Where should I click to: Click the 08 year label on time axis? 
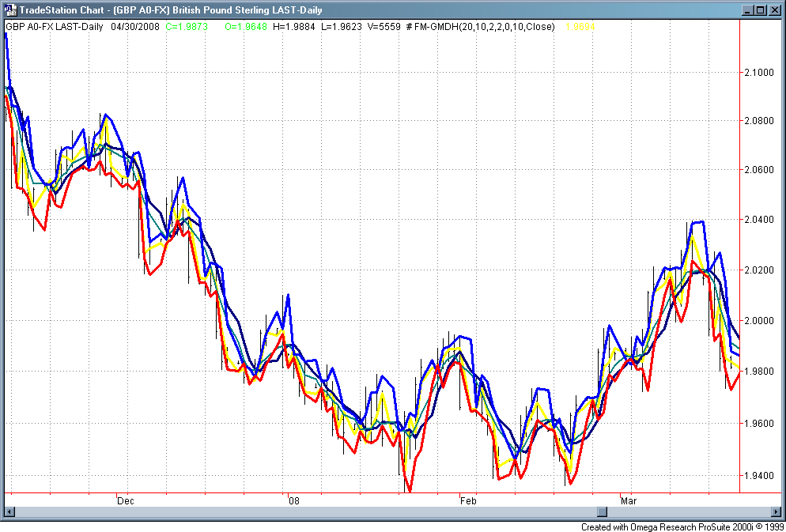294,500
